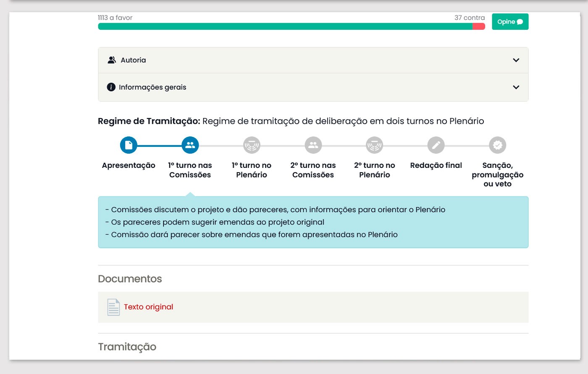The image size is (588, 374).
Task: Select the Redação final pencil icon
Action: [x=436, y=145]
